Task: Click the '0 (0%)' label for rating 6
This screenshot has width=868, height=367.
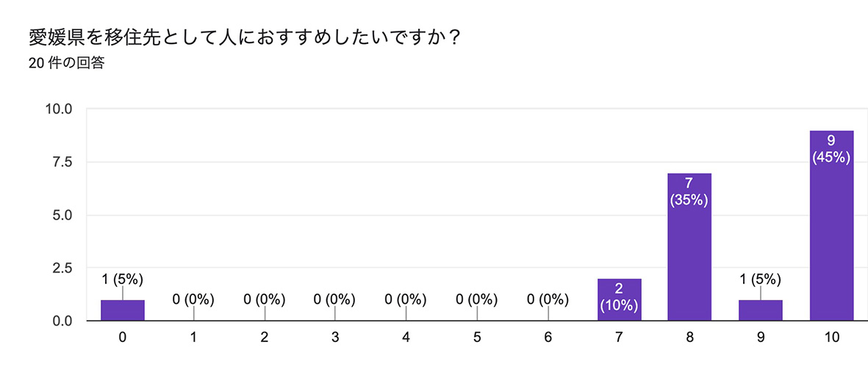Action: point(548,300)
